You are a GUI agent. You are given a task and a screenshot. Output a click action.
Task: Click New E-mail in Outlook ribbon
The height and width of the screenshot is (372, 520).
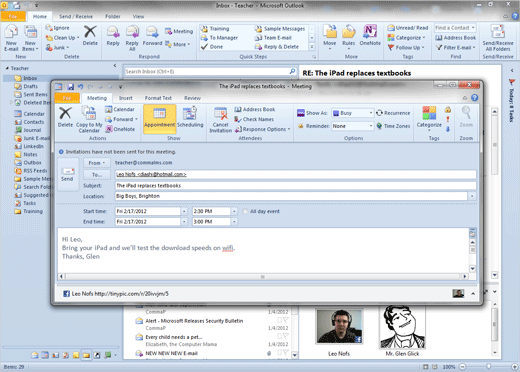(x=11, y=38)
